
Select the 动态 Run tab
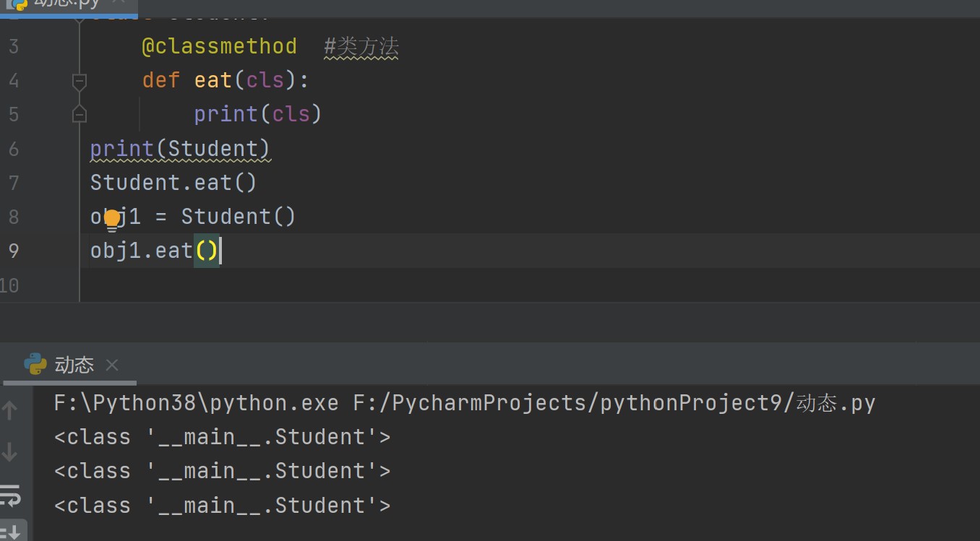point(74,365)
